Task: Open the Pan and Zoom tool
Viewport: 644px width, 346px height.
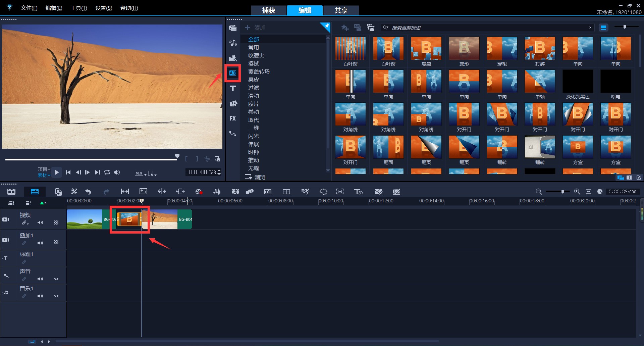Action: [340, 192]
